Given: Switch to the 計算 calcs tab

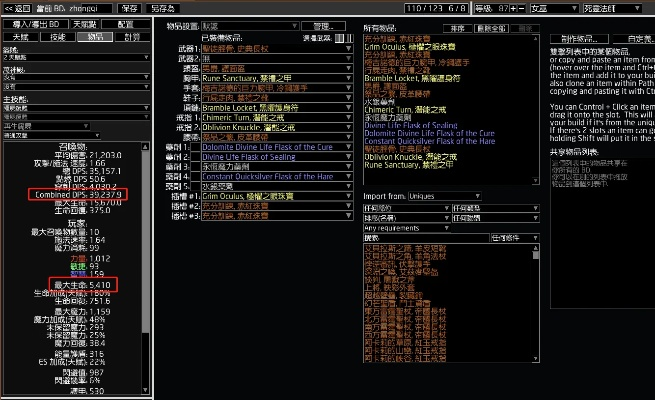Looking at the screenshot, I should pos(132,37).
